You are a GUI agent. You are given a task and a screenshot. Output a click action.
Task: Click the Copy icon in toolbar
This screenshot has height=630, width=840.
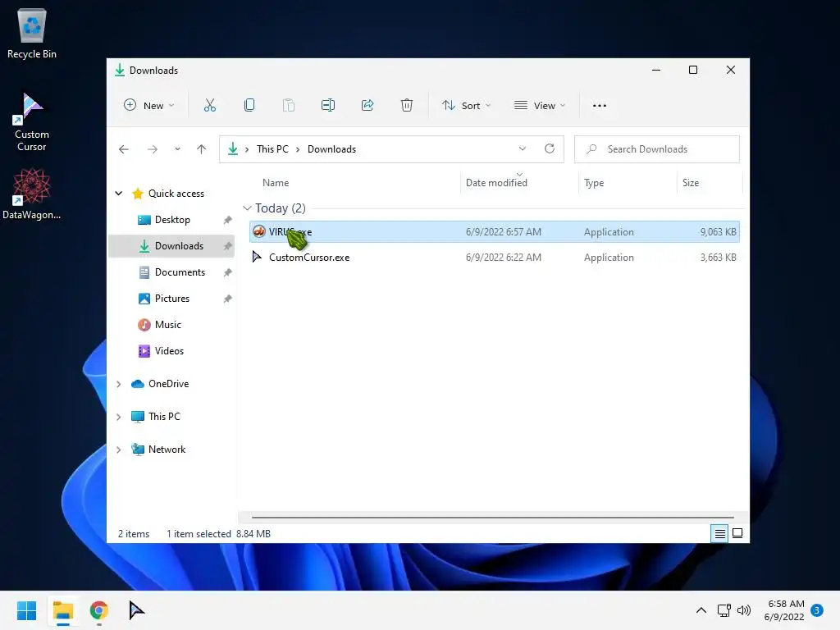pos(249,105)
